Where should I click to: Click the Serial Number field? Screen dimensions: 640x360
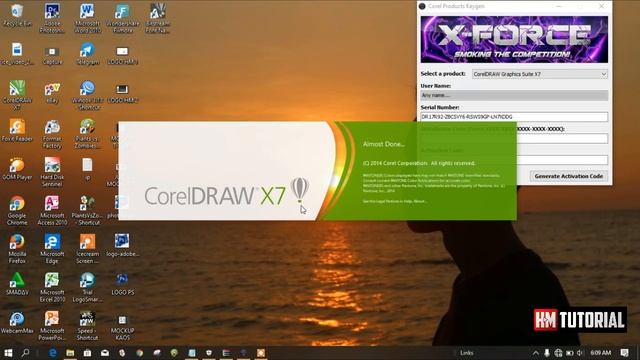[x=514, y=117]
